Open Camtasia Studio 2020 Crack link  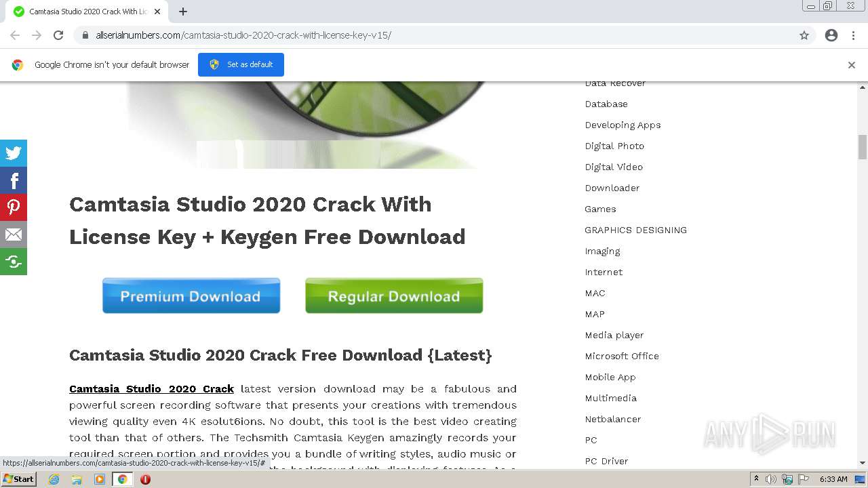[x=151, y=389]
